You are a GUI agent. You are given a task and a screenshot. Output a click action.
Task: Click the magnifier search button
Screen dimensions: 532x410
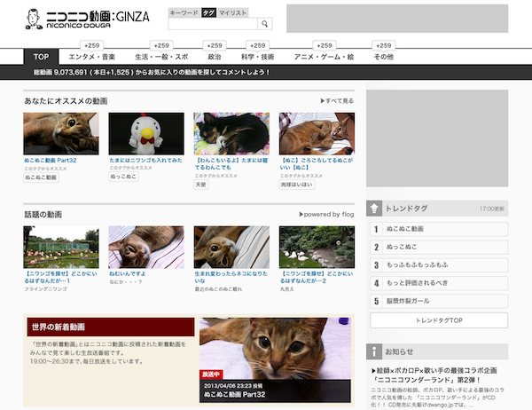coord(264,24)
